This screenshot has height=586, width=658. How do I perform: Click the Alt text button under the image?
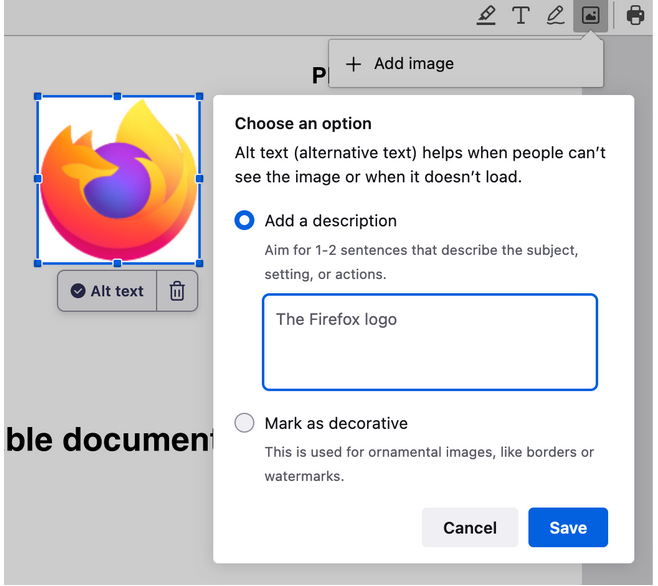click(107, 291)
